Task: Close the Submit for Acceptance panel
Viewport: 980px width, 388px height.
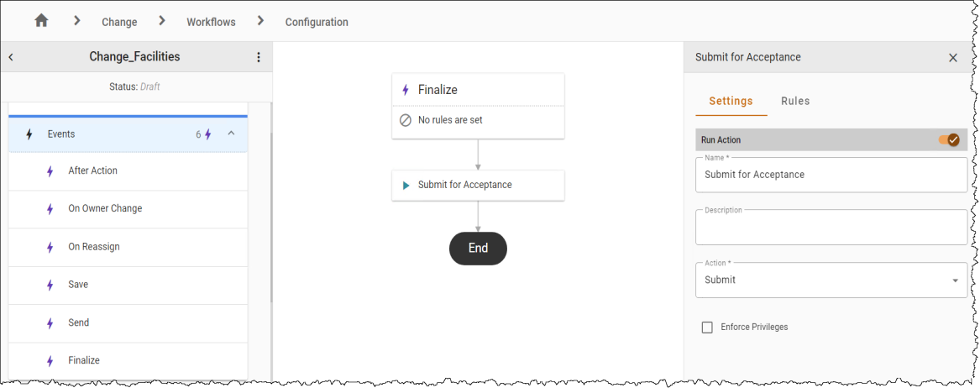Action: point(953,57)
